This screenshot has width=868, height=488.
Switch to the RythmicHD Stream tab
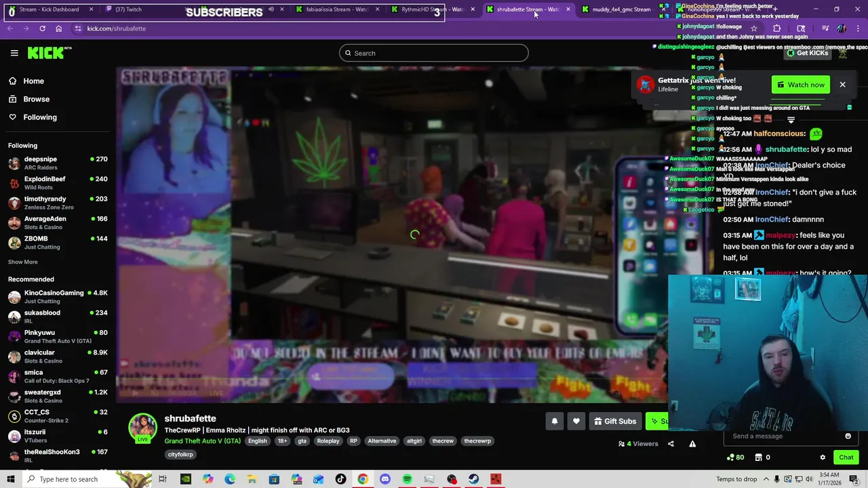pos(432,9)
